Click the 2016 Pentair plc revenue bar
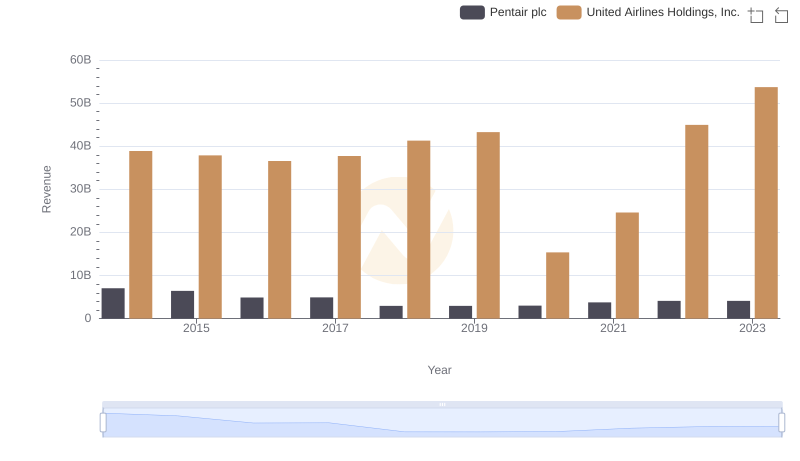800x461 pixels. [252, 308]
